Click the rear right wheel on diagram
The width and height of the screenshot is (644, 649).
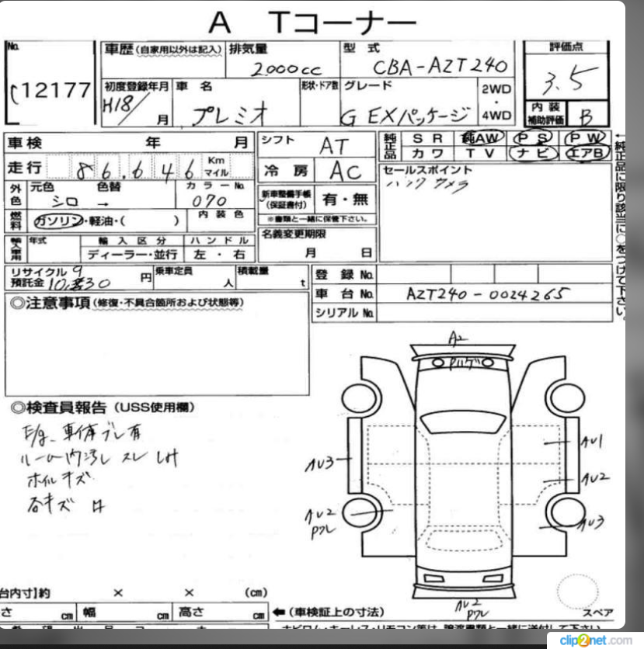click(x=566, y=512)
